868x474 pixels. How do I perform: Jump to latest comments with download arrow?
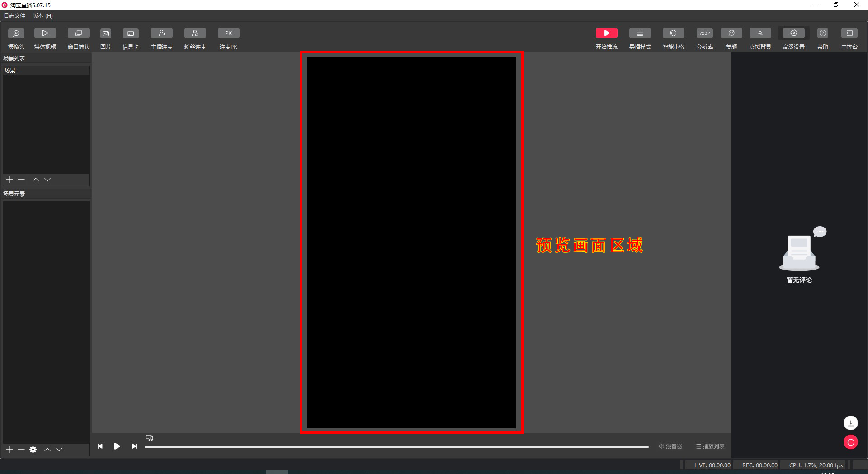pyautogui.click(x=851, y=423)
